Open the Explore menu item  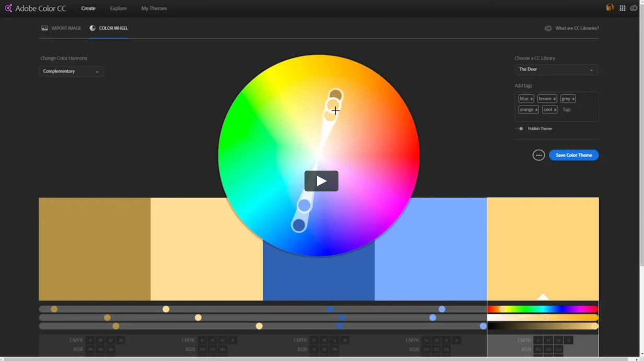tap(118, 8)
